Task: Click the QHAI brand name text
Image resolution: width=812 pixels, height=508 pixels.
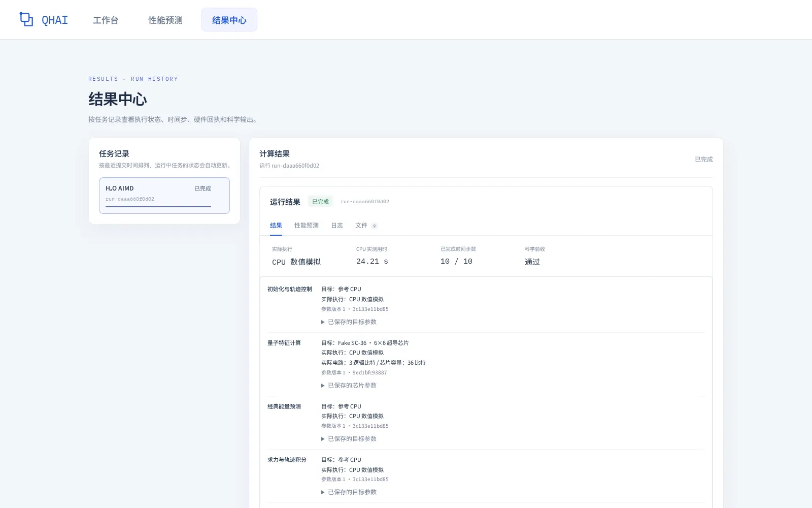Action: click(55, 20)
